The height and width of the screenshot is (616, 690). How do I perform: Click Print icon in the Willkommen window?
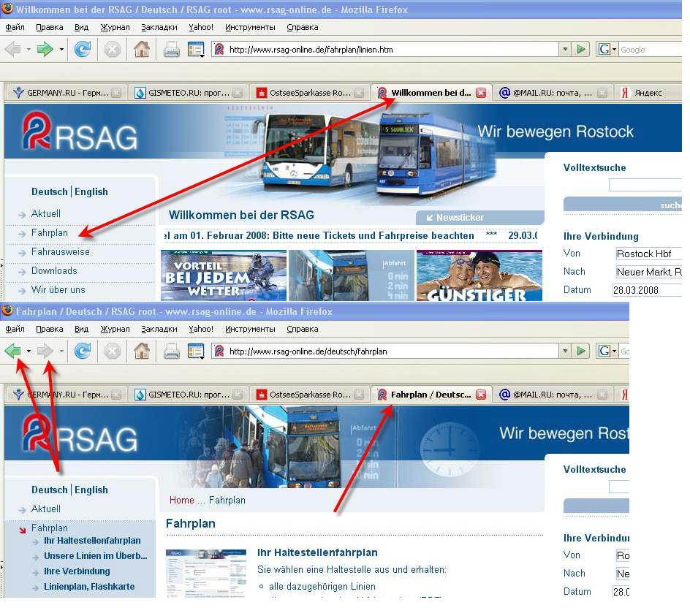(x=171, y=50)
